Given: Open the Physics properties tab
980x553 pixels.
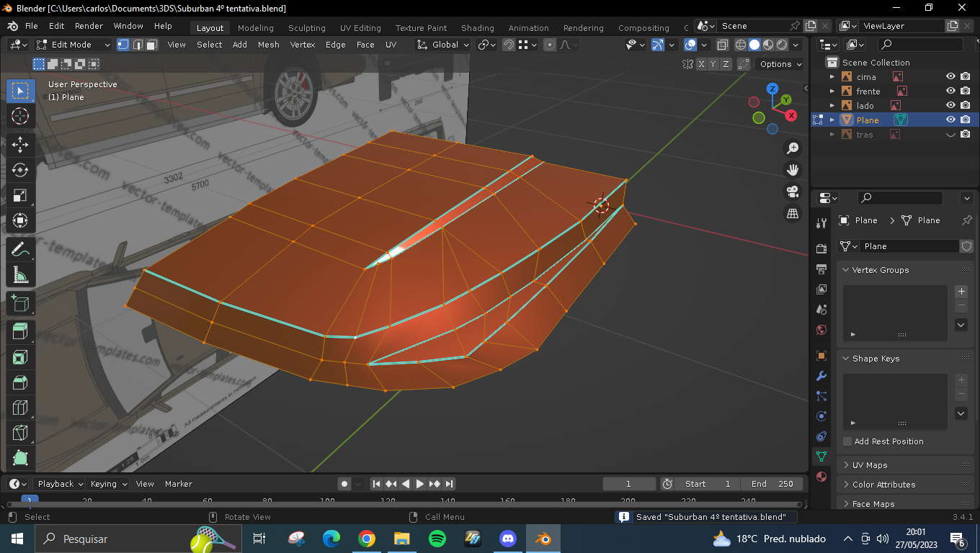Looking at the screenshot, I should (x=821, y=416).
